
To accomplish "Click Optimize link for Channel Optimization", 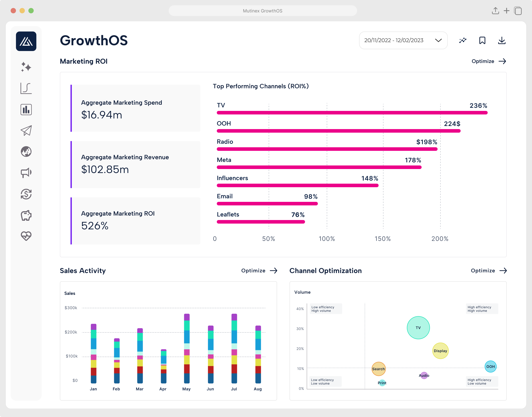I will (x=489, y=271).
